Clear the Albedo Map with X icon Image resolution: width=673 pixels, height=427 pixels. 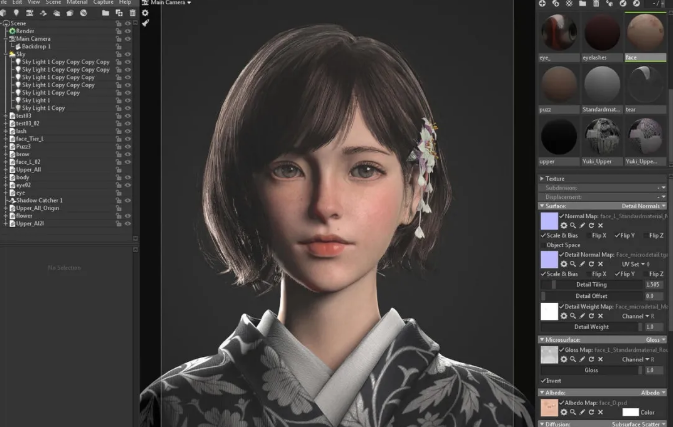tap(600, 412)
